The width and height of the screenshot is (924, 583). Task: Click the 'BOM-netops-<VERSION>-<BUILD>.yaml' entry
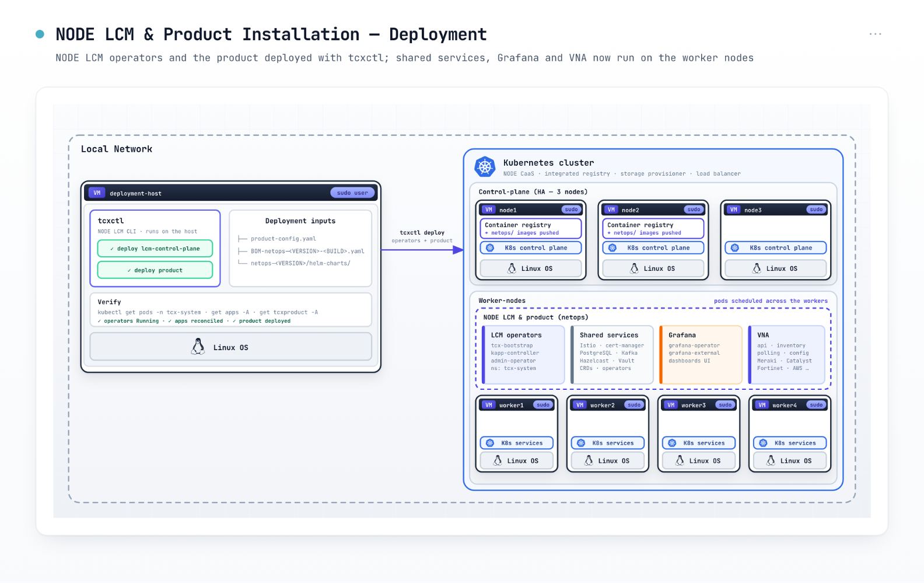click(x=307, y=252)
